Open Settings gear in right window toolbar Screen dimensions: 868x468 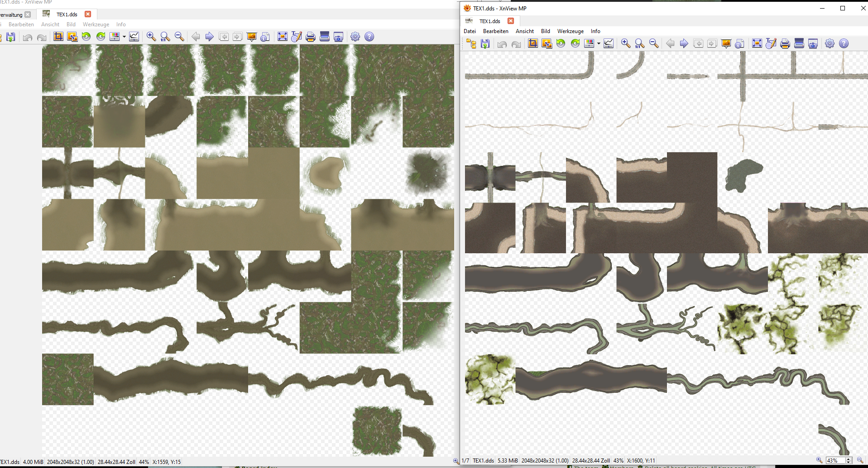(830, 43)
